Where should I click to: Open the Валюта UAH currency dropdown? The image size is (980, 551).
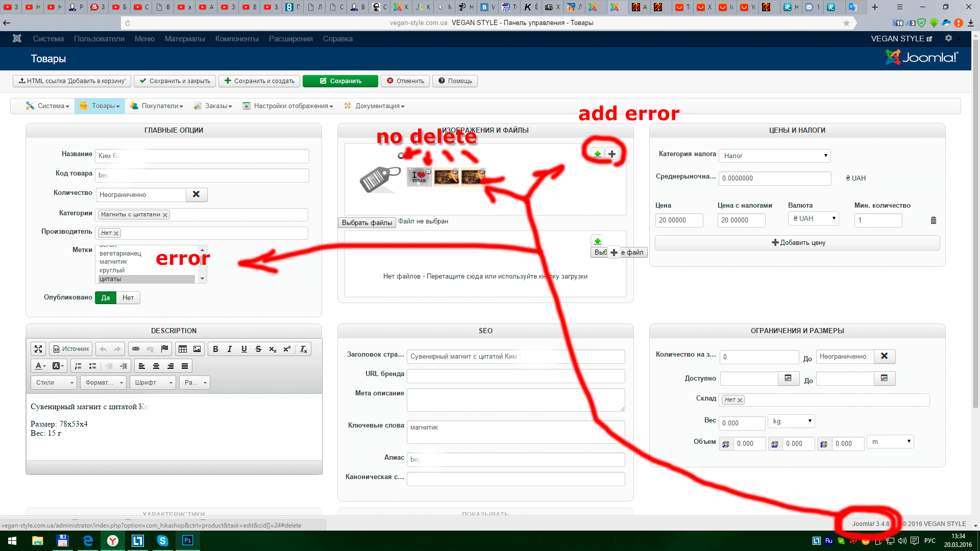(813, 218)
